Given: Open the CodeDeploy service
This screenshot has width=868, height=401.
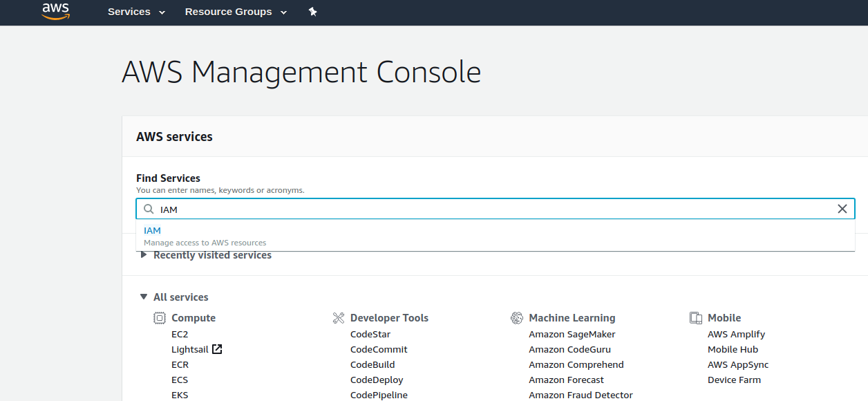Looking at the screenshot, I should click(377, 380).
